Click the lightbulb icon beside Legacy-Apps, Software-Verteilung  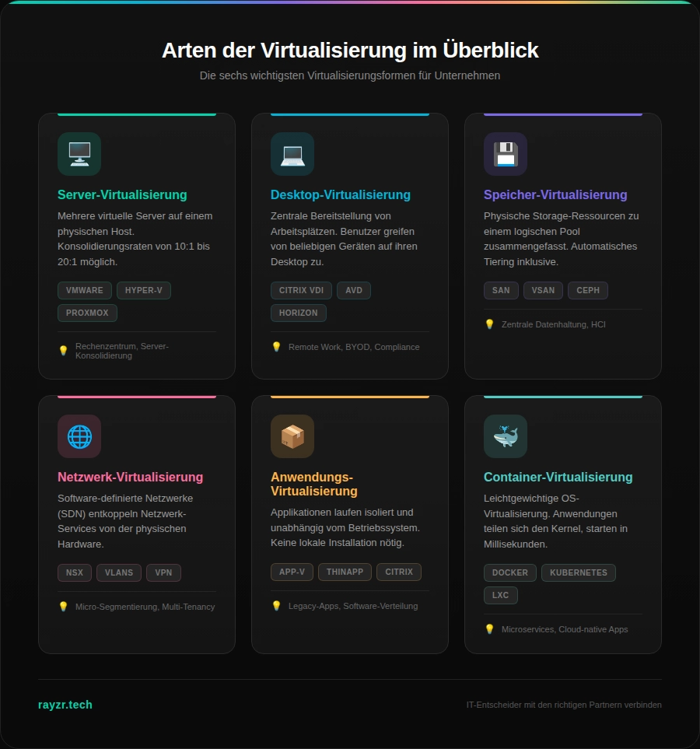coord(276,606)
